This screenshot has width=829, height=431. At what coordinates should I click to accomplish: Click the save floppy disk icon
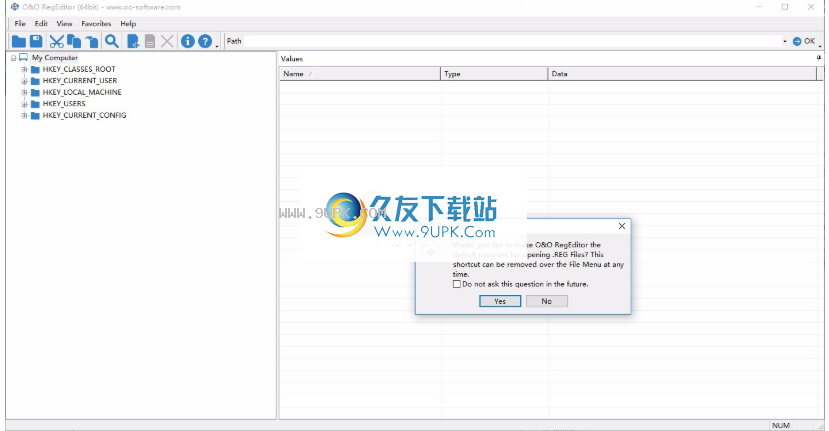(x=35, y=41)
